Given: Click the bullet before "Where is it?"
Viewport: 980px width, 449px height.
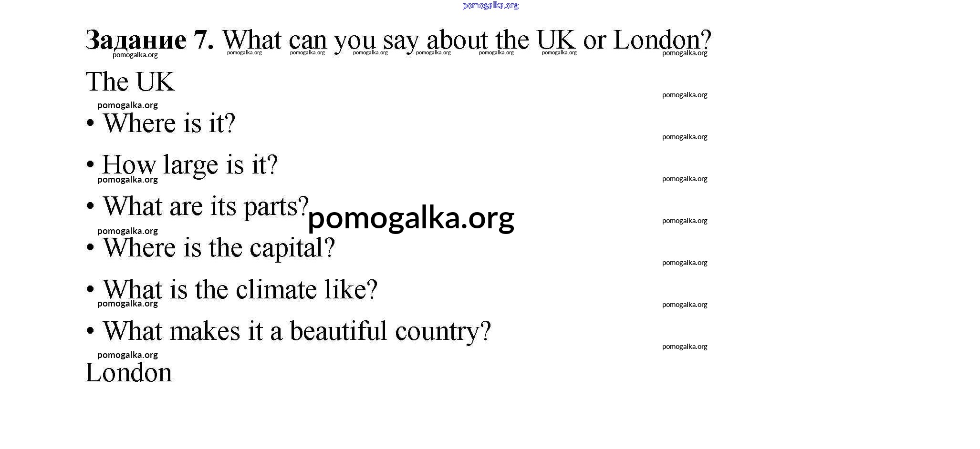Looking at the screenshot, I should point(90,123).
